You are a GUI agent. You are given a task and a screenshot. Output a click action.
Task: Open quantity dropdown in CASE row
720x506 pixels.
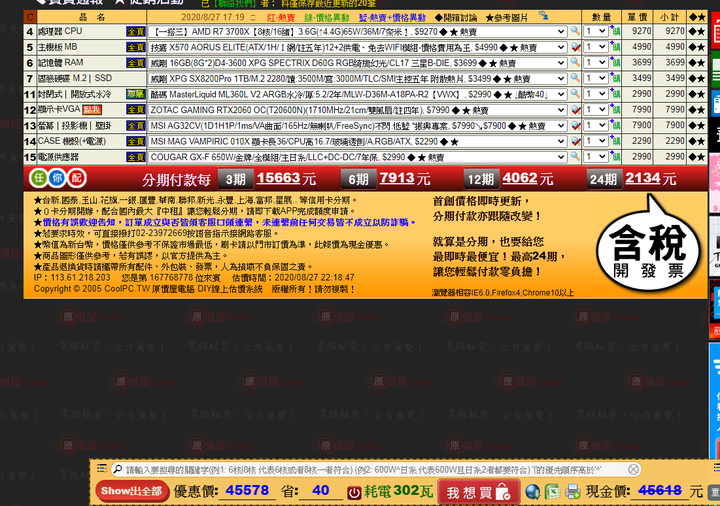tap(596, 141)
